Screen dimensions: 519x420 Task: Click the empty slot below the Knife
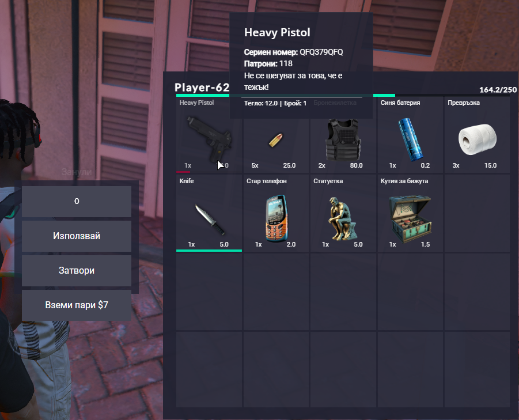click(x=209, y=292)
